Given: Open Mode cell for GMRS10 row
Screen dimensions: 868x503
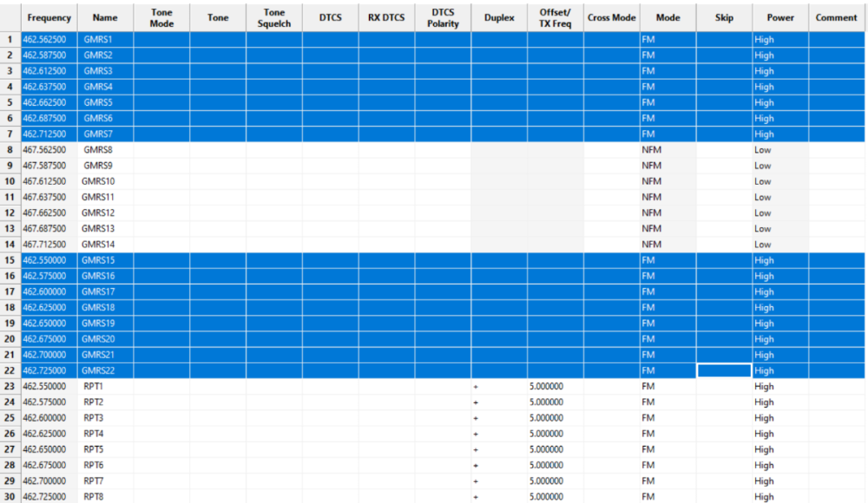Looking at the screenshot, I should (668, 181).
